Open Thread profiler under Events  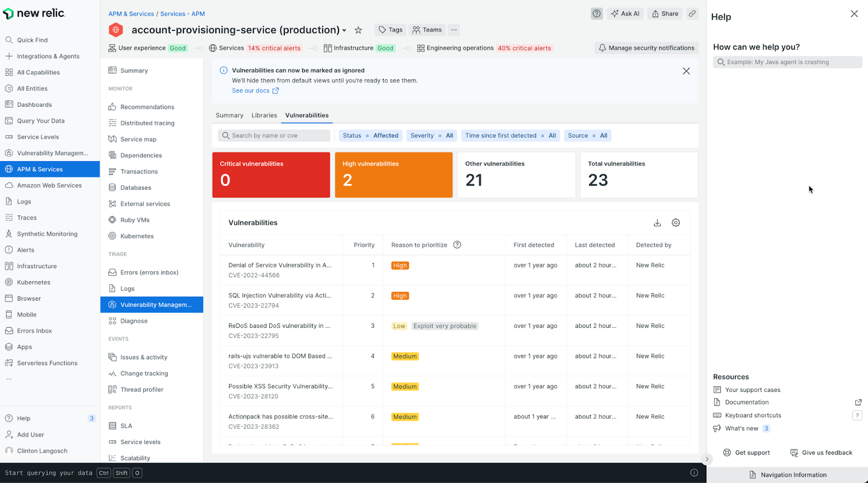pos(152,390)
